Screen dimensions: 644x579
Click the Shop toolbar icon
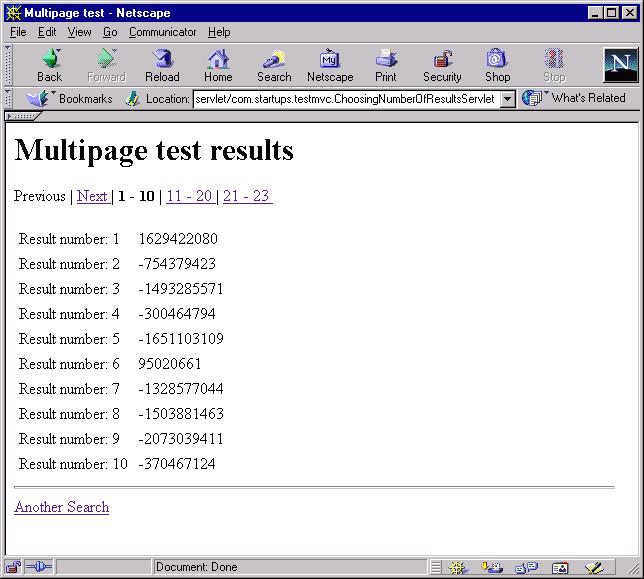click(497, 65)
